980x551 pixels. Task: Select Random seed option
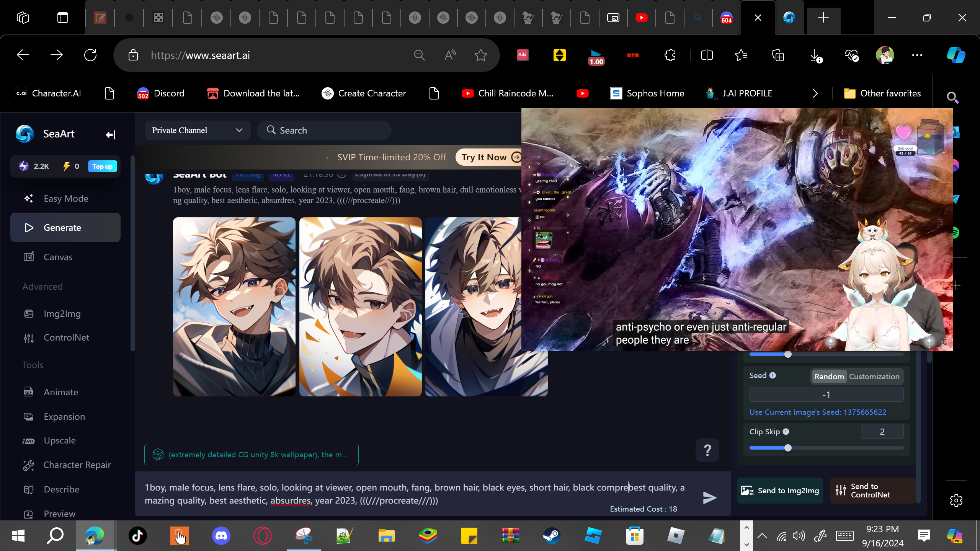829,377
